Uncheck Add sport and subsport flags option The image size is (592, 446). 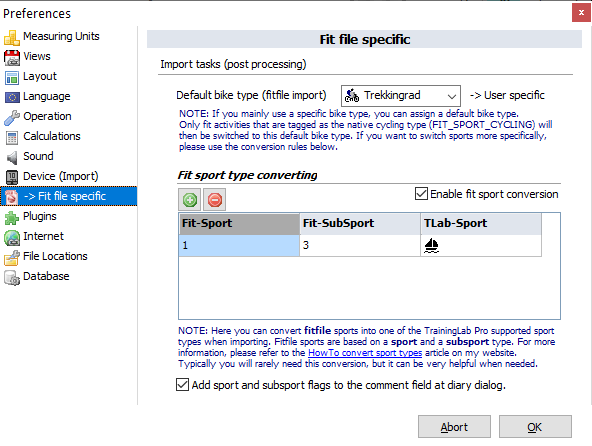(182, 384)
